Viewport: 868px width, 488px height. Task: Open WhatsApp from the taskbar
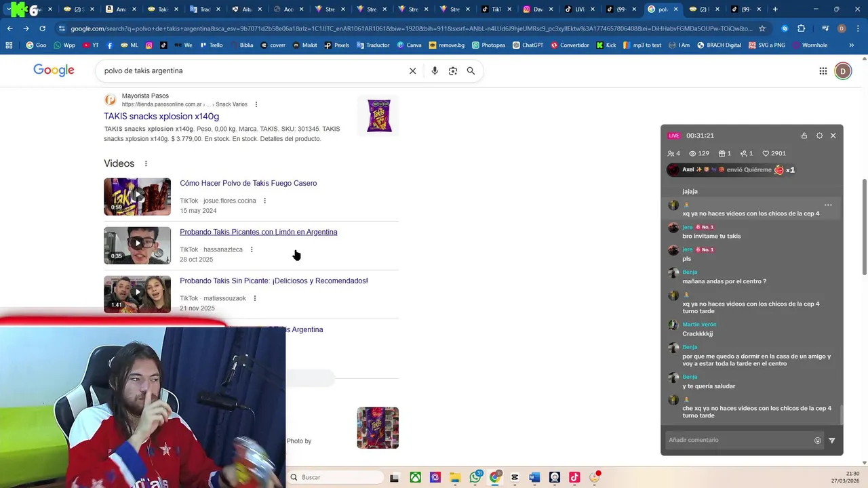[475, 477]
